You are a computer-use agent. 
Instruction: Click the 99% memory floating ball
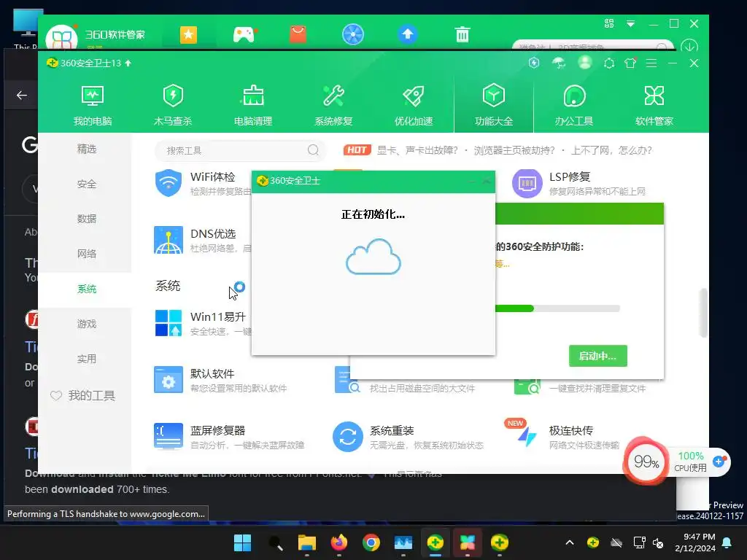point(646,461)
